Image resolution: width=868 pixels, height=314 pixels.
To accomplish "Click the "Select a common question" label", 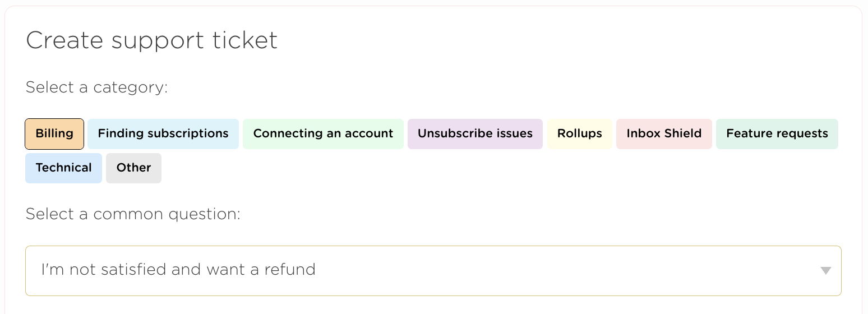I will pos(133,214).
